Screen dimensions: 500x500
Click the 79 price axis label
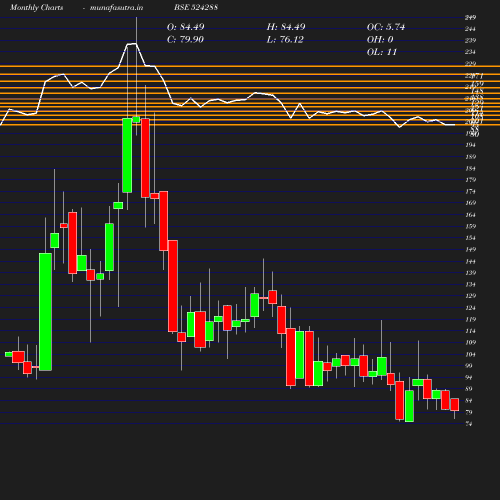pyautogui.click(x=469, y=412)
